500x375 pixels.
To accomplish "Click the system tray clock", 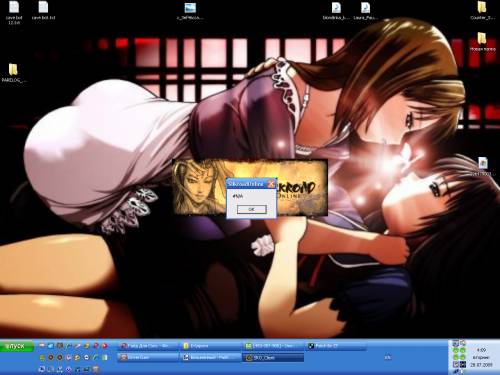I will [x=481, y=358].
